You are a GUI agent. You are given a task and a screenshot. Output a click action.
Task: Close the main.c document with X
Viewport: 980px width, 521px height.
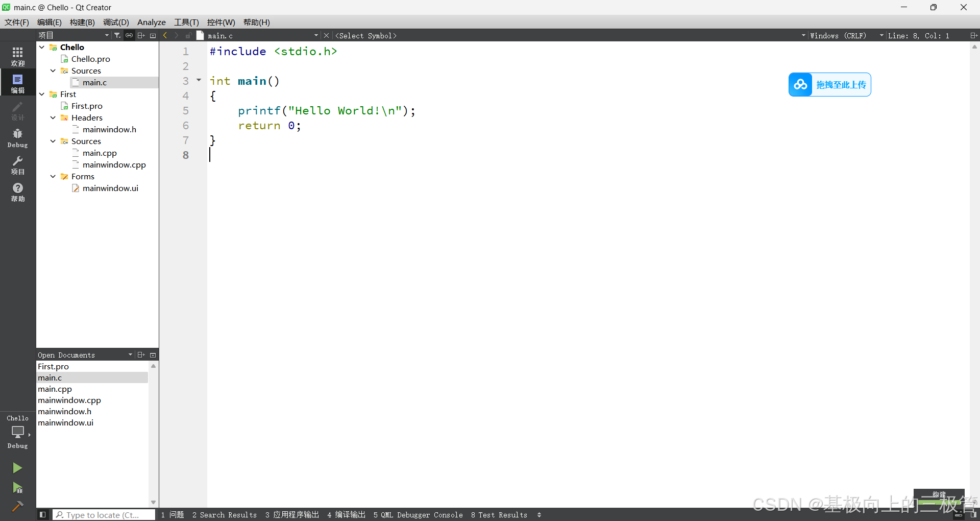(x=327, y=35)
